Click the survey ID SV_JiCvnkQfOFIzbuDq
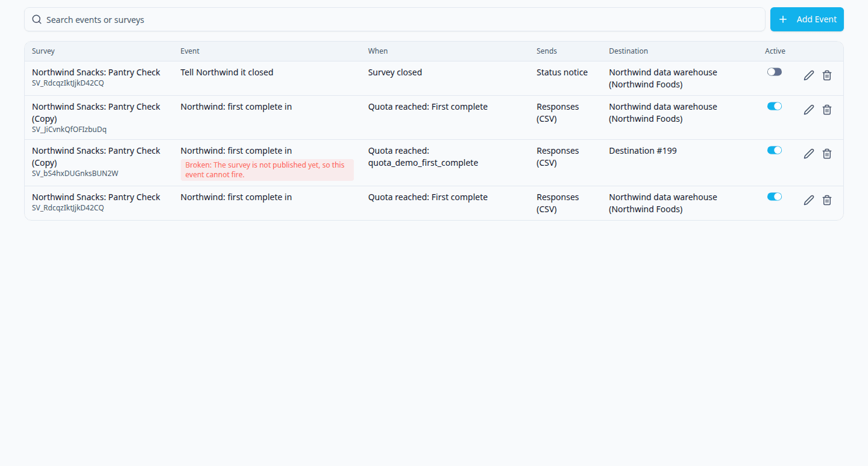 click(69, 130)
